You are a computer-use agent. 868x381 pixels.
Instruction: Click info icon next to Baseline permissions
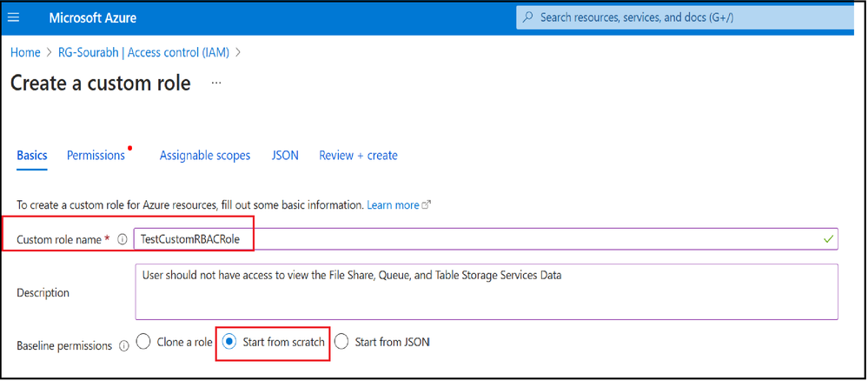coord(124,345)
